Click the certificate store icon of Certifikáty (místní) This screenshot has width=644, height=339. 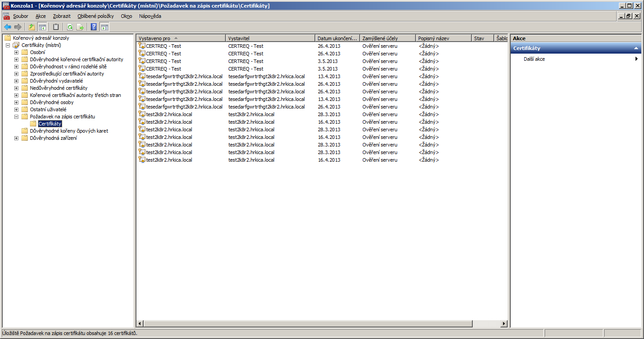(x=16, y=45)
